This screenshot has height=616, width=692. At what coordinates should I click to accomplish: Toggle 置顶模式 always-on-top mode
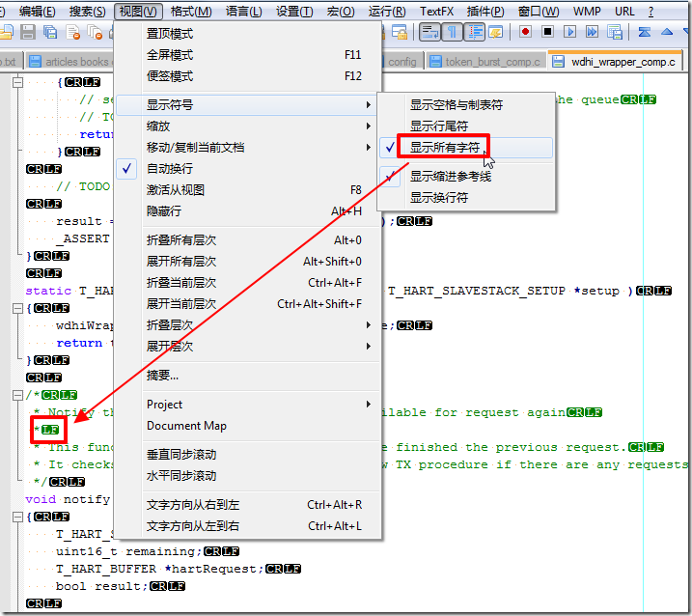click(x=248, y=34)
